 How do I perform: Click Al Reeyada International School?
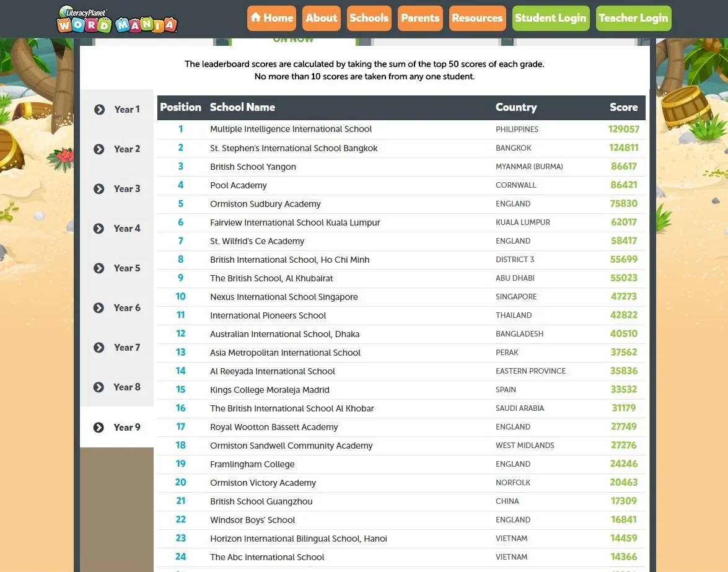273,371
